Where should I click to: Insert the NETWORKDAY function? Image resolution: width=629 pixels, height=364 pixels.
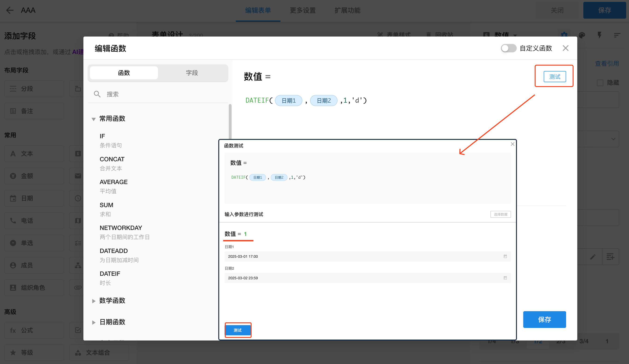click(x=124, y=232)
